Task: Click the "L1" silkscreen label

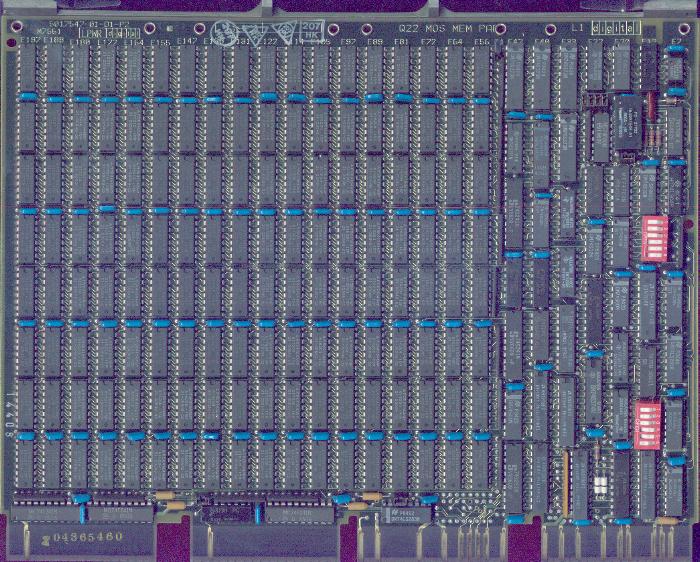Action: pos(578,29)
